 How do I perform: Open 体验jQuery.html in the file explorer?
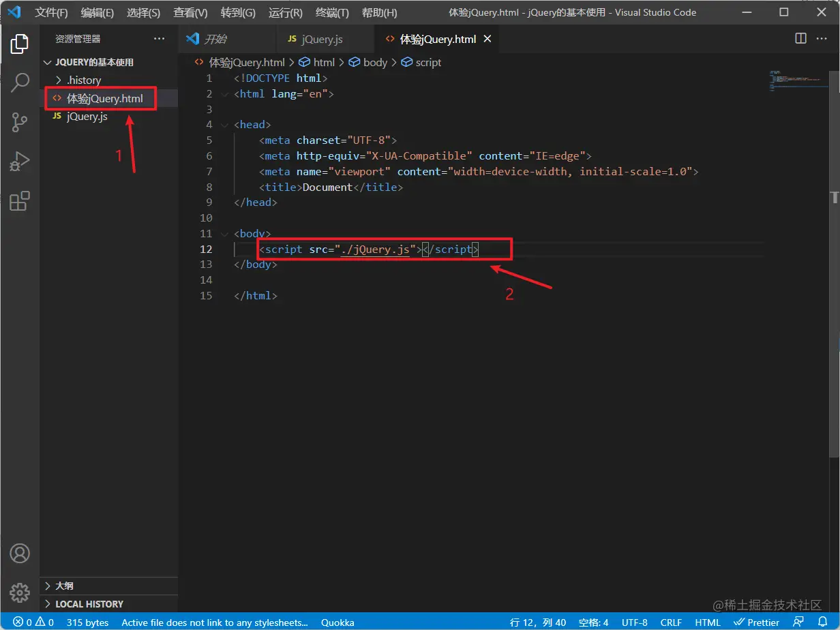(109, 98)
